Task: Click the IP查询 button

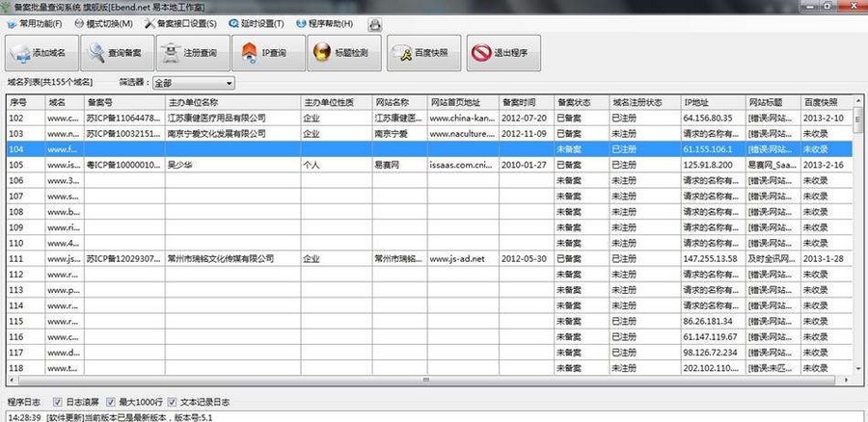Action: [268, 53]
